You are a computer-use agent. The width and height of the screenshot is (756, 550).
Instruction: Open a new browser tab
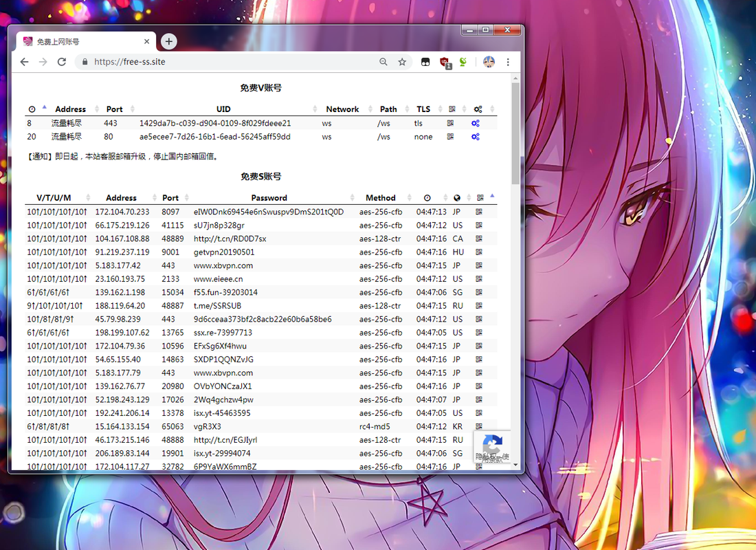click(169, 41)
